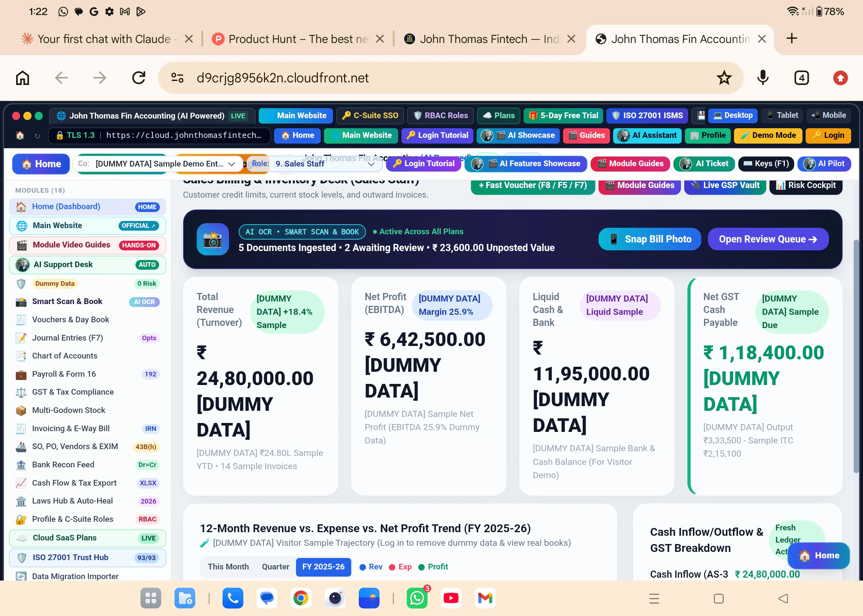Switch the chart to This Month
This screenshot has height=616, width=863.
point(228,567)
